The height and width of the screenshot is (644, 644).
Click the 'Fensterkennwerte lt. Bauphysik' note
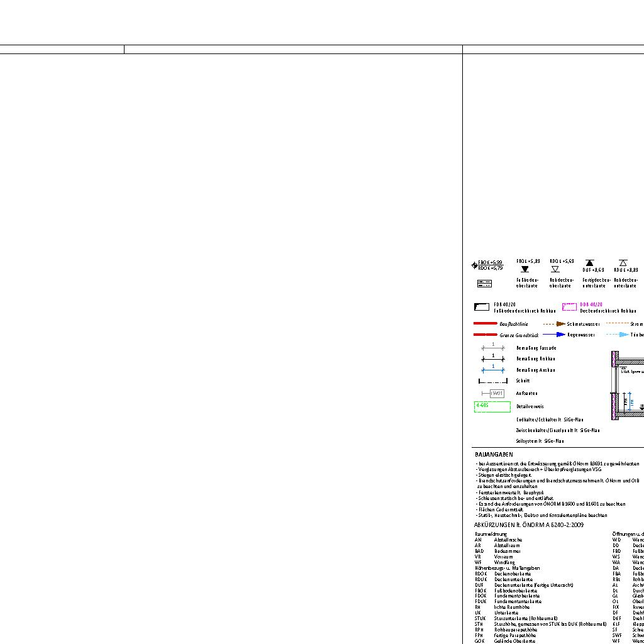pyautogui.click(x=509, y=492)
